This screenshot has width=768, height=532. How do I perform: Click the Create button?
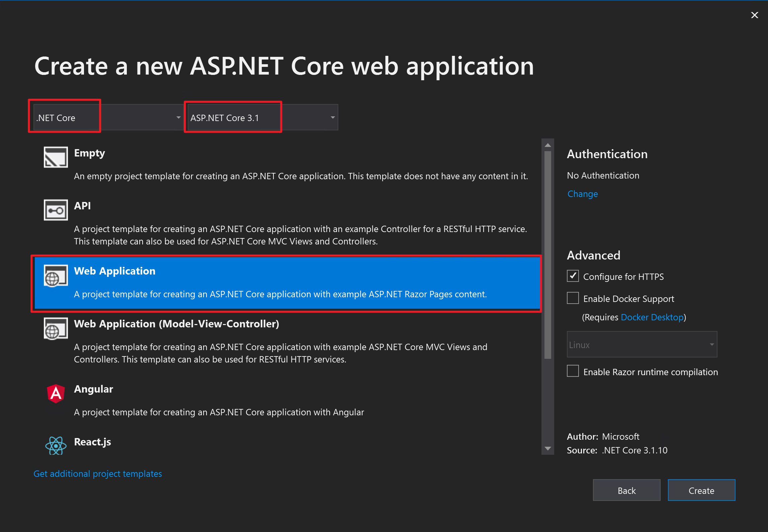(701, 490)
